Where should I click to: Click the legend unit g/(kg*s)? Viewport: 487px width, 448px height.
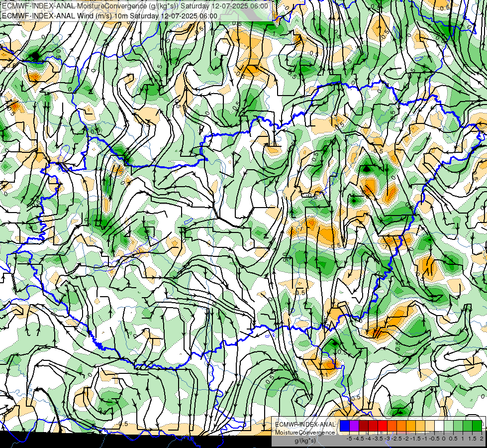pyautogui.click(x=305, y=441)
